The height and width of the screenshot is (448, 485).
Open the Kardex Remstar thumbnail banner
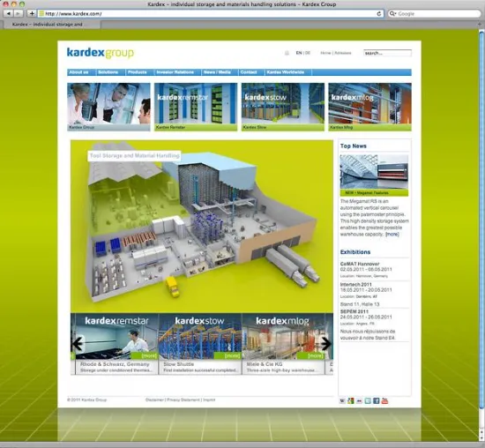point(196,107)
